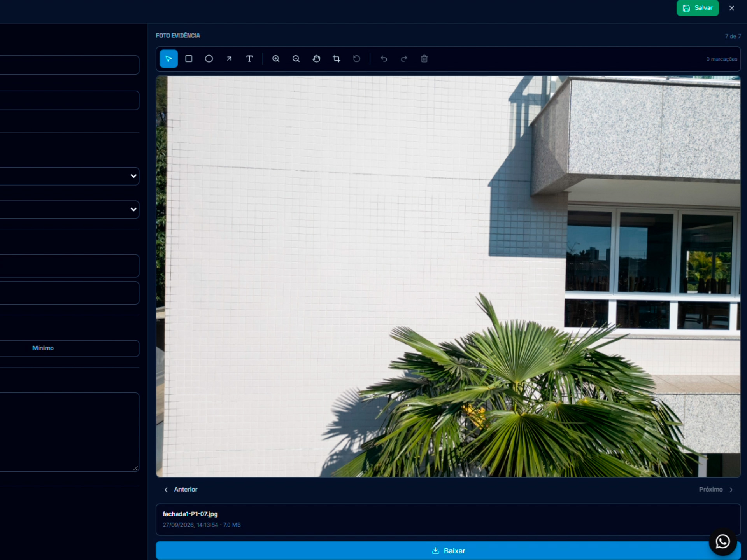Reset the photo view rotation

click(357, 59)
